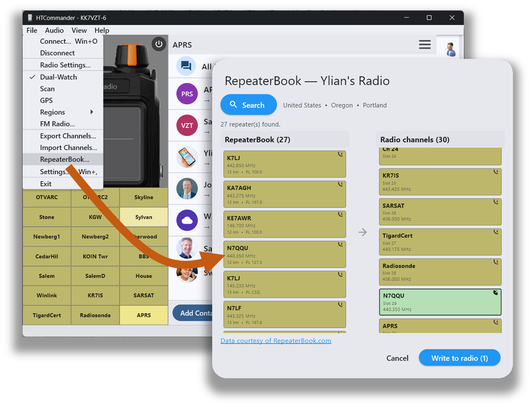The width and height of the screenshot is (532, 407).
Task: Click the radio power button icon
Action: (x=159, y=44)
